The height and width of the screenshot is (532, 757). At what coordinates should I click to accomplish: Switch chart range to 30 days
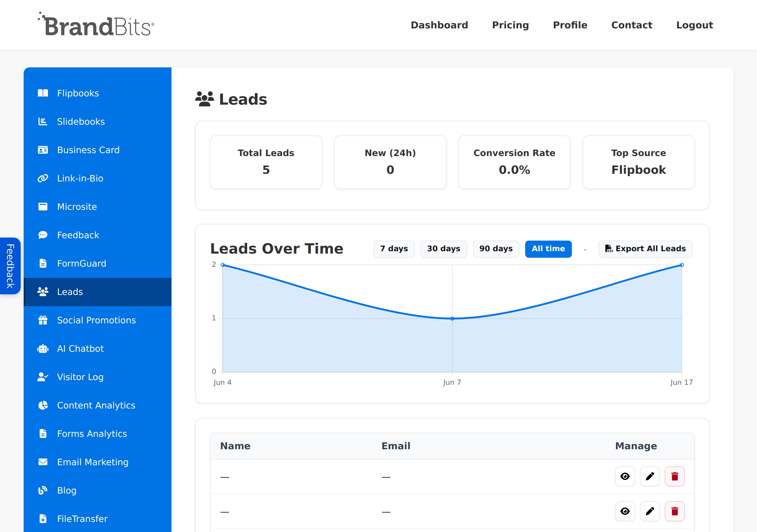444,249
